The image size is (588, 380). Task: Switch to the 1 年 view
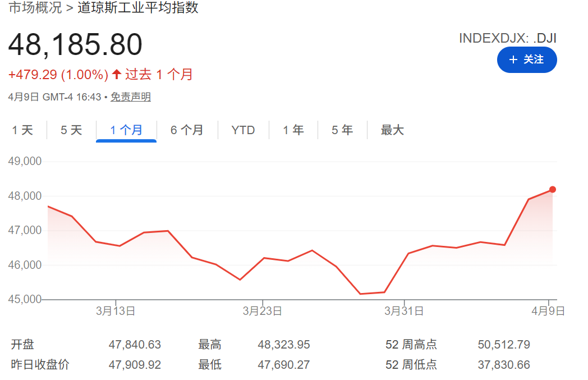pyautogui.click(x=292, y=130)
